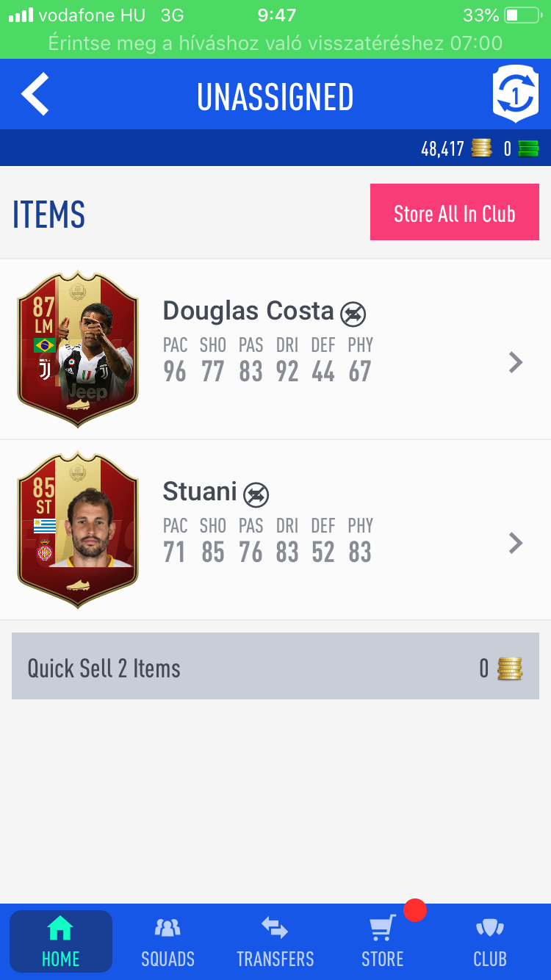Open the Store cart icon
This screenshot has height=980, width=551.
click(382, 927)
